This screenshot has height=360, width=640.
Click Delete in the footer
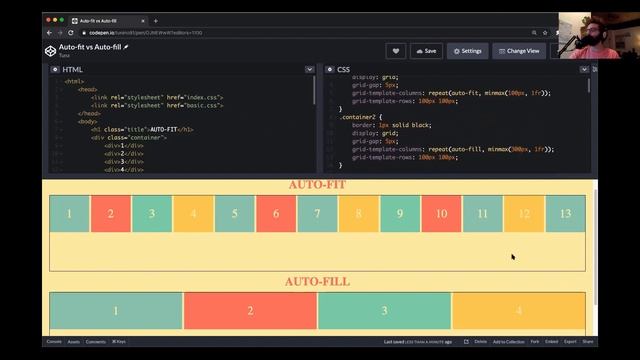tap(480, 342)
